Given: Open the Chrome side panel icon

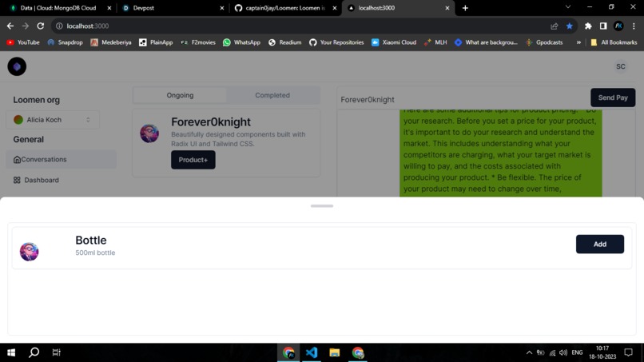Looking at the screenshot, I should (603, 26).
